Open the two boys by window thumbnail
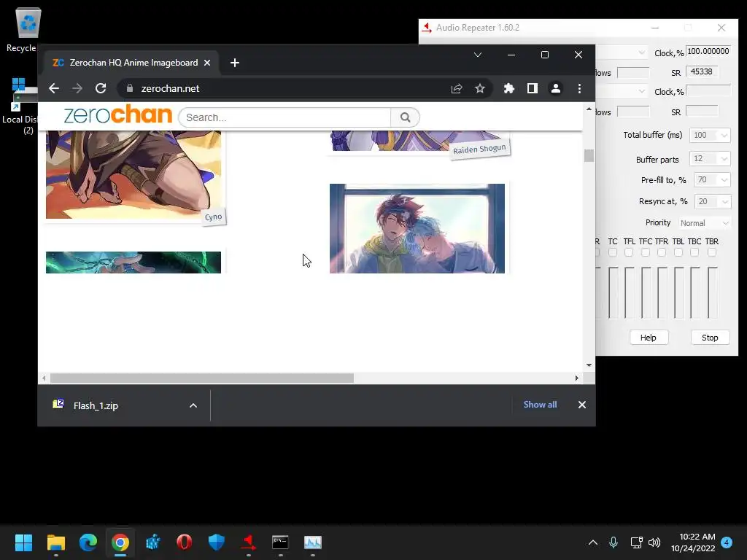This screenshot has width=747, height=560. 417,228
